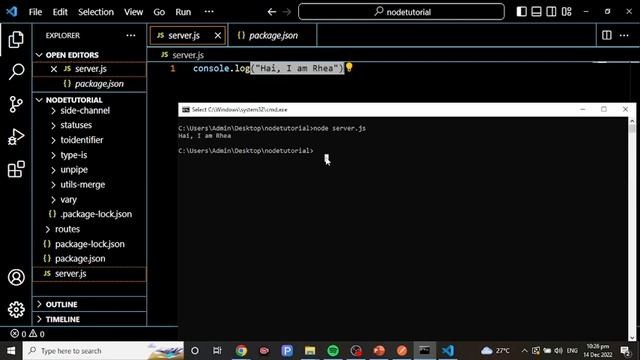Viewport: 640px width, 360px height.
Task: Click the Visual Studio Code taskbar icon
Action: 448,351
